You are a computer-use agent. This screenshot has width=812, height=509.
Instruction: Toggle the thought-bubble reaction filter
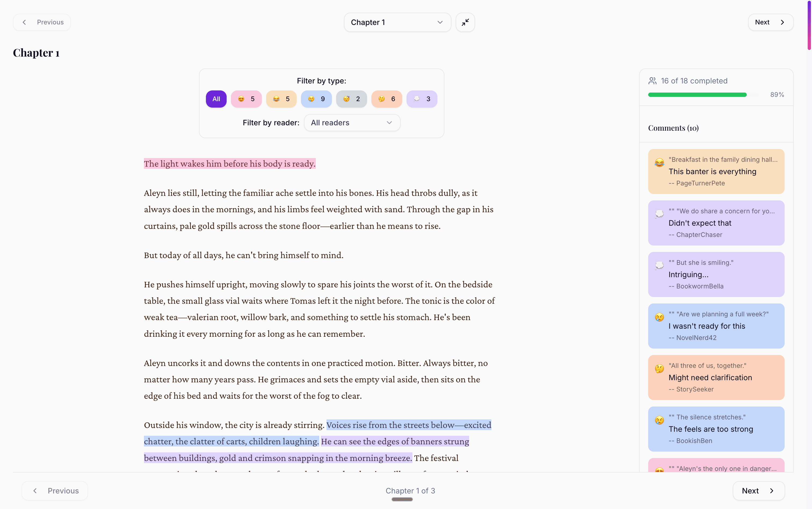[x=421, y=99]
